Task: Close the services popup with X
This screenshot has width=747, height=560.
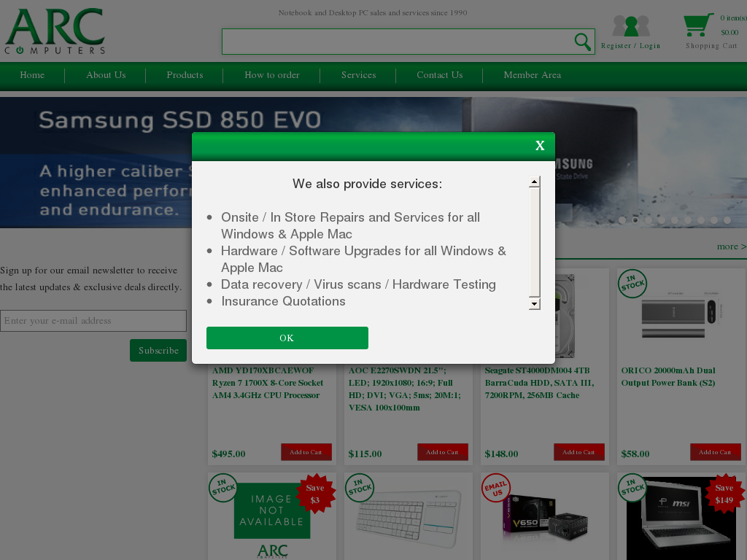Action: pyautogui.click(x=540, y=146)
